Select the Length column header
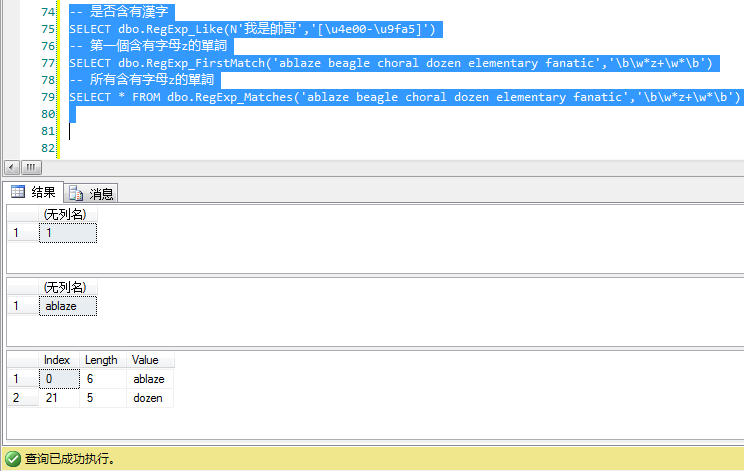Screen dimensions: 744x471 pyautogui.click(x=101, y=360)
